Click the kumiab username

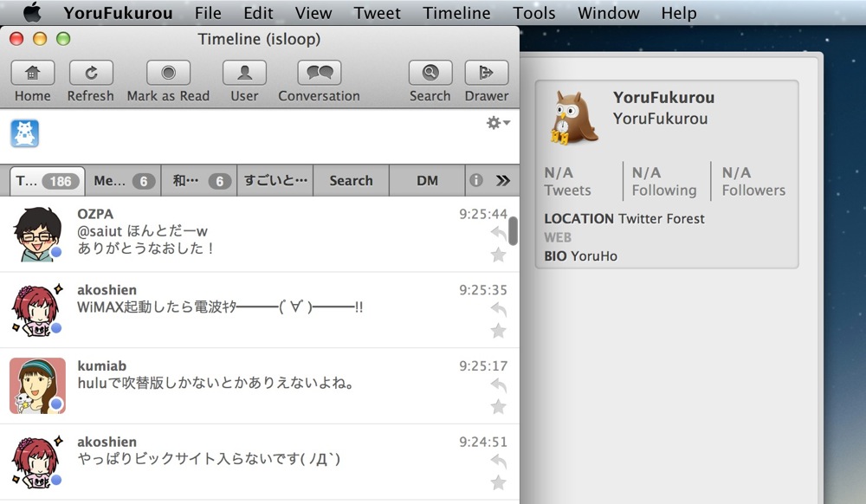point(101,366)
